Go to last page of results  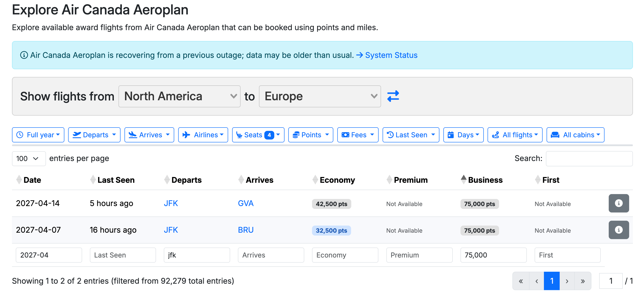tap(583, 281)
